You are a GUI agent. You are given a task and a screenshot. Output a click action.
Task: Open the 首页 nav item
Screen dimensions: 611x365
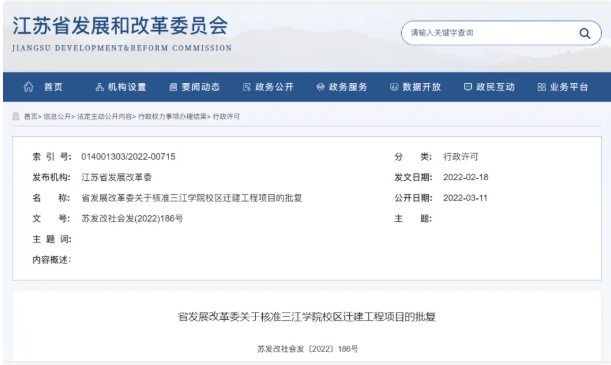(53, 87)
